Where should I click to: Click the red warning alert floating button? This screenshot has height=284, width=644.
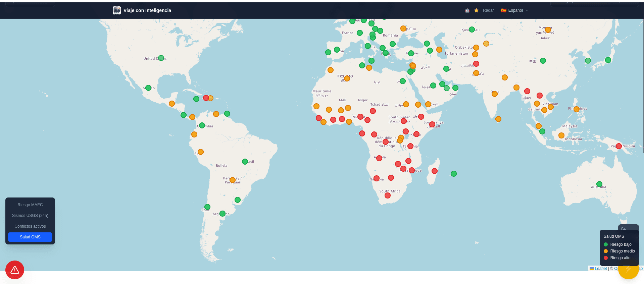pyautogui.click(x=15, y=270)
